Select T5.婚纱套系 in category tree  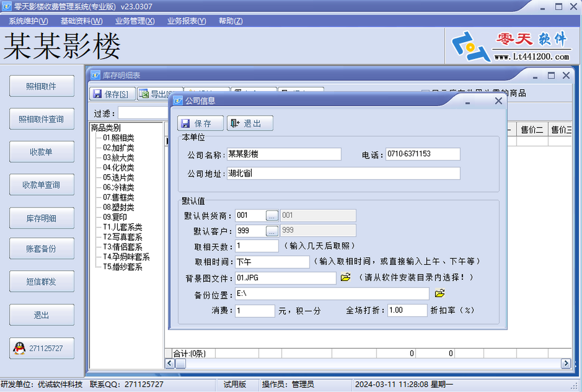click(122, 267)
